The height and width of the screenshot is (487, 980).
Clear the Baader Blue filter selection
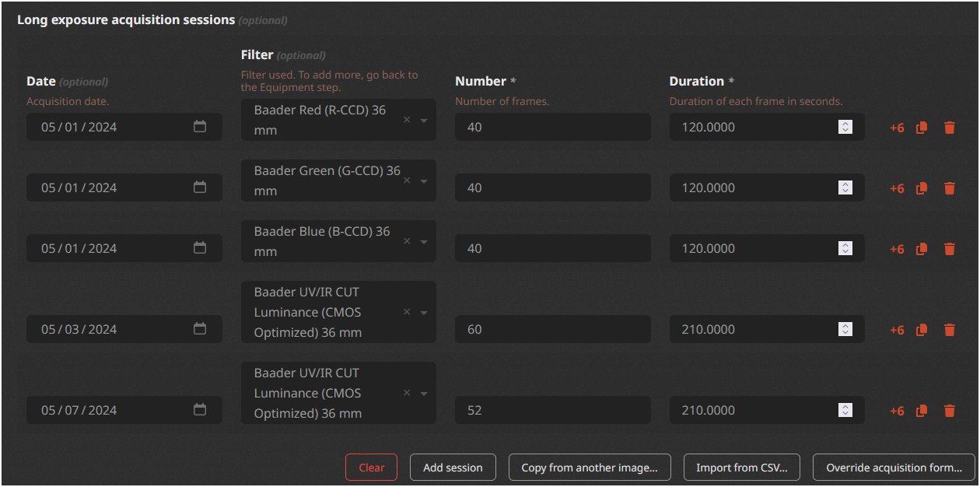(407, 242)
